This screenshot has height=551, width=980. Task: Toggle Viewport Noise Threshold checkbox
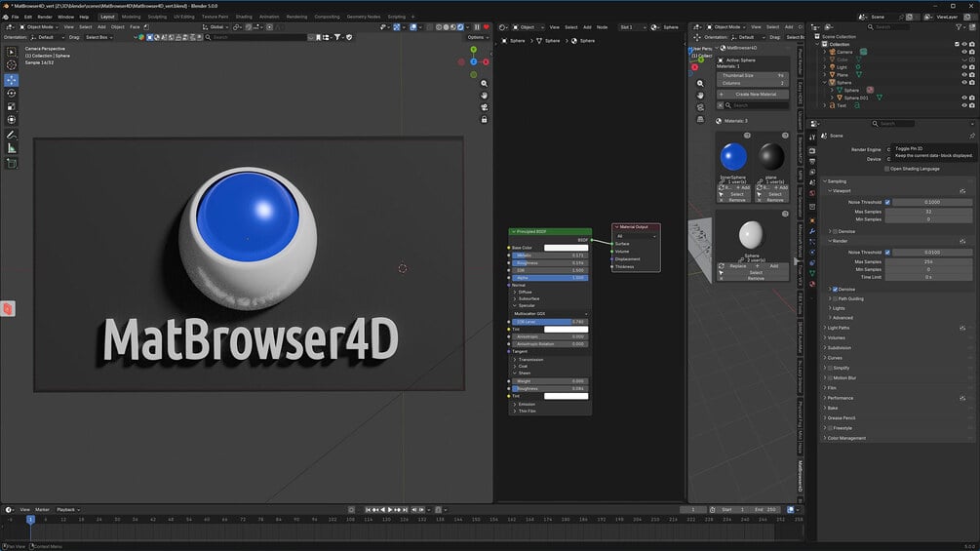887,203
